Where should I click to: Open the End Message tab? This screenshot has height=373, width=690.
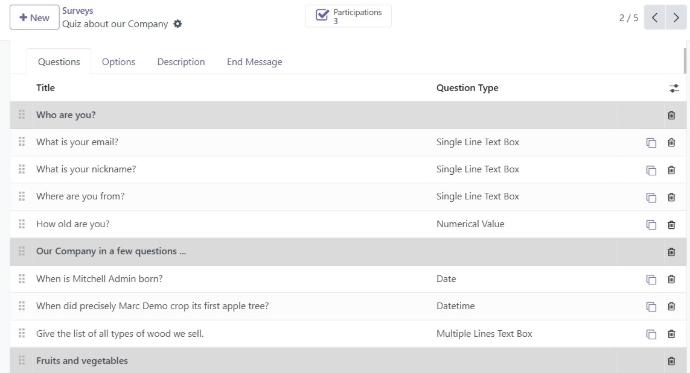254,62
